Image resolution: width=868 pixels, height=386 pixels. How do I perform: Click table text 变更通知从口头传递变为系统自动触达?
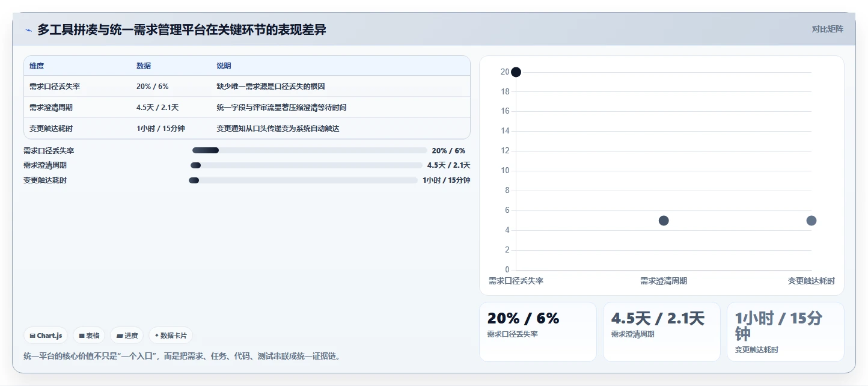278,129
